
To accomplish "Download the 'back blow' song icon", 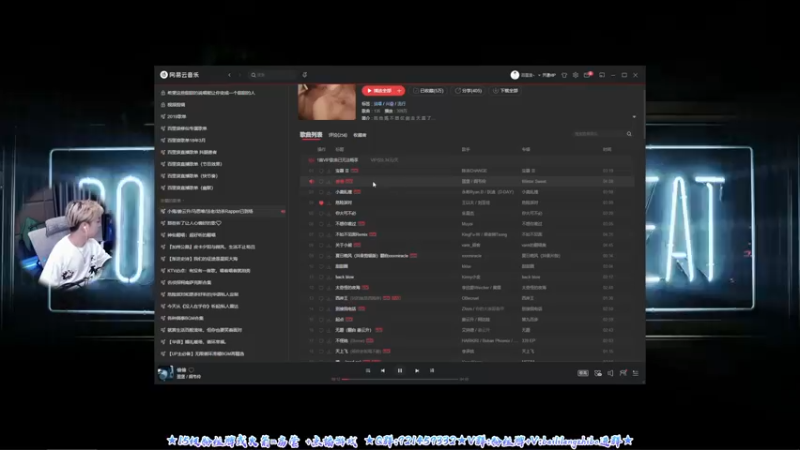I will (x=329, y=277).
